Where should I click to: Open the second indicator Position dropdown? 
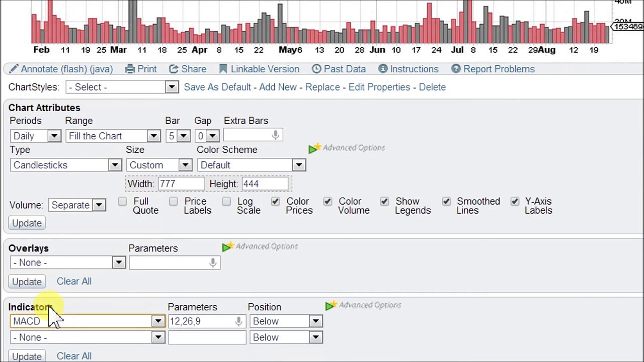pos(286,337)
